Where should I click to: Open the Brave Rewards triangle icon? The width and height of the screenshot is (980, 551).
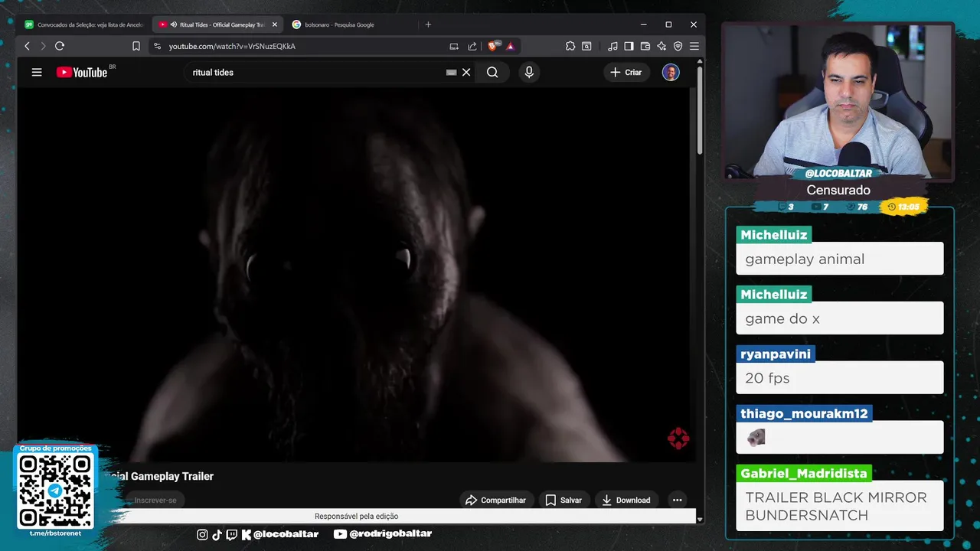click(511, 46)
